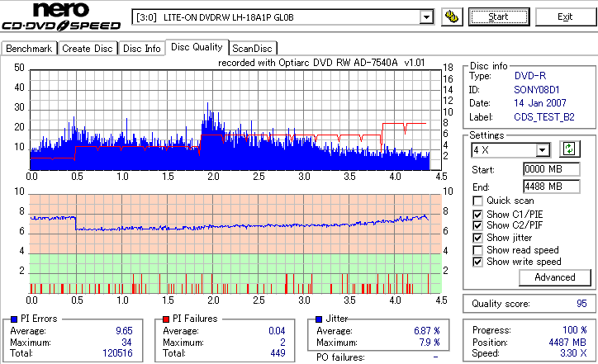Click the PI Errors maximum 34

[126, 343]
